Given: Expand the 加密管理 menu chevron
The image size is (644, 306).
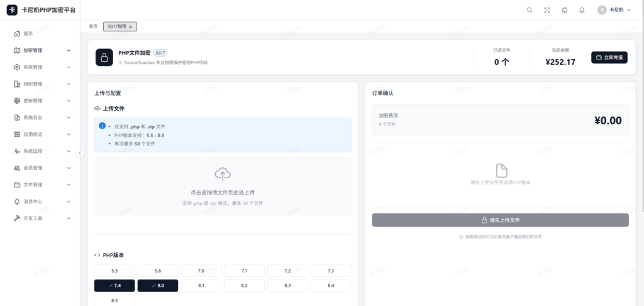Looking at the screenshot, I should (69, 50).
